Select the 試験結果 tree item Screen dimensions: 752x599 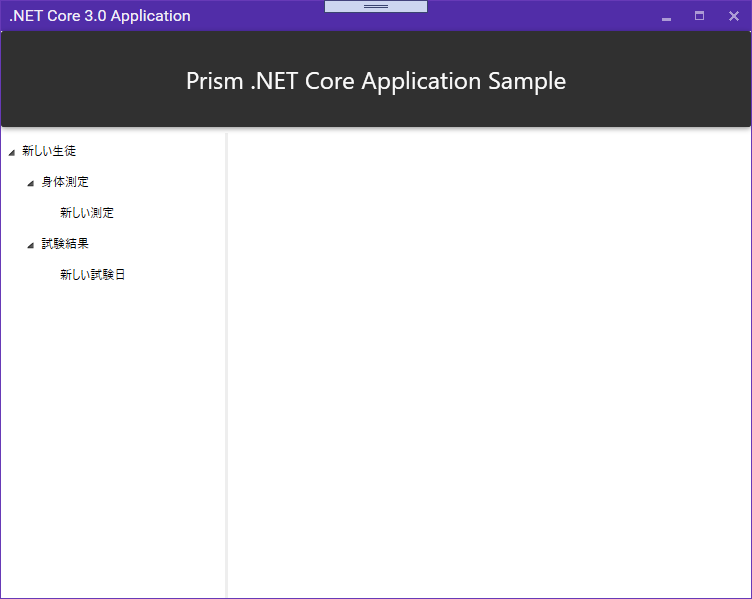65,244
